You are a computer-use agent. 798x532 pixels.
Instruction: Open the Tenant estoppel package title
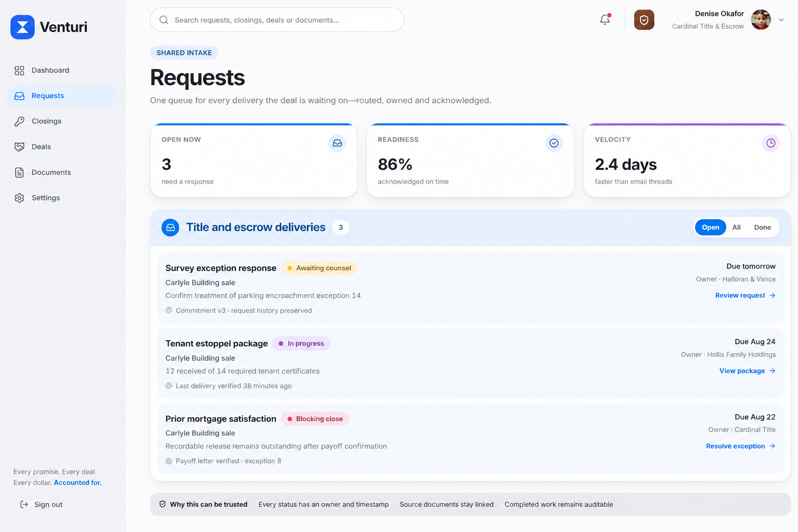pyautogui.click(x=217, y=343)
